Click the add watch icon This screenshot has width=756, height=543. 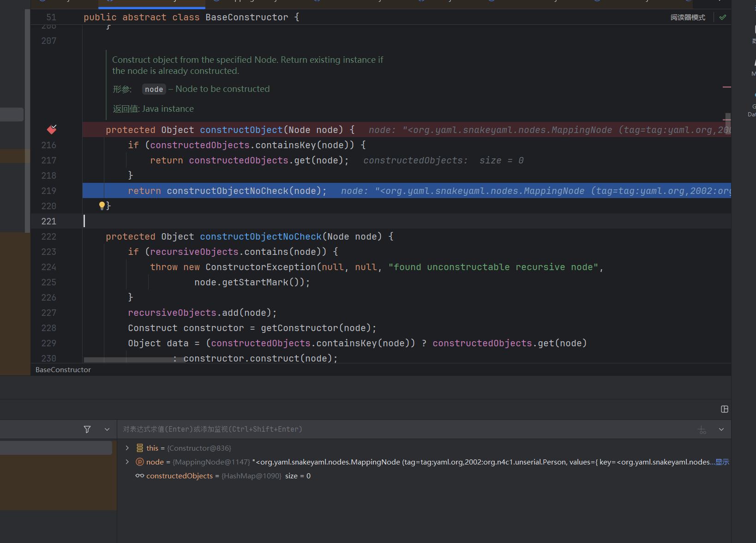pyautogui.click(x=702, y=429)
